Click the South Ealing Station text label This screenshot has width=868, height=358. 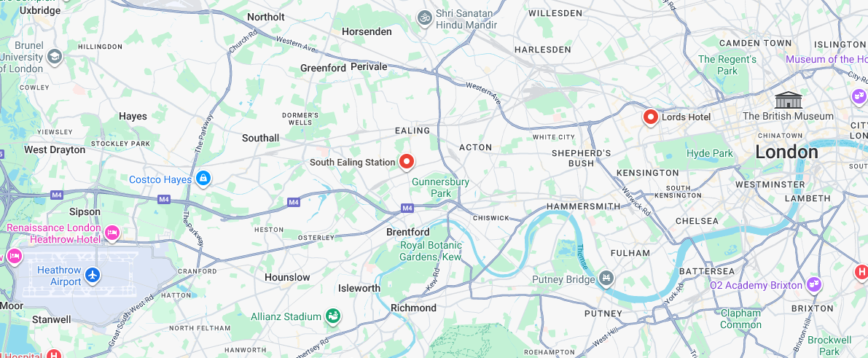(x=353, y=163)
